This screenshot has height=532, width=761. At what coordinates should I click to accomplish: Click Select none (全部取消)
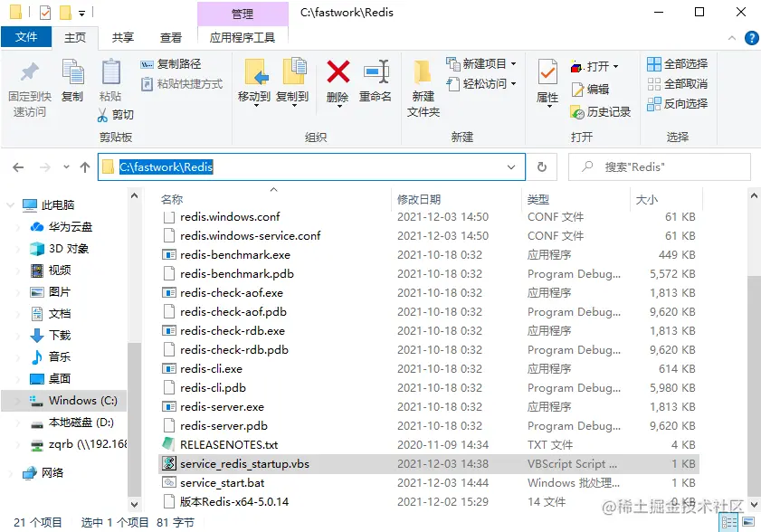pyautogui.click(x=677, y=84)
